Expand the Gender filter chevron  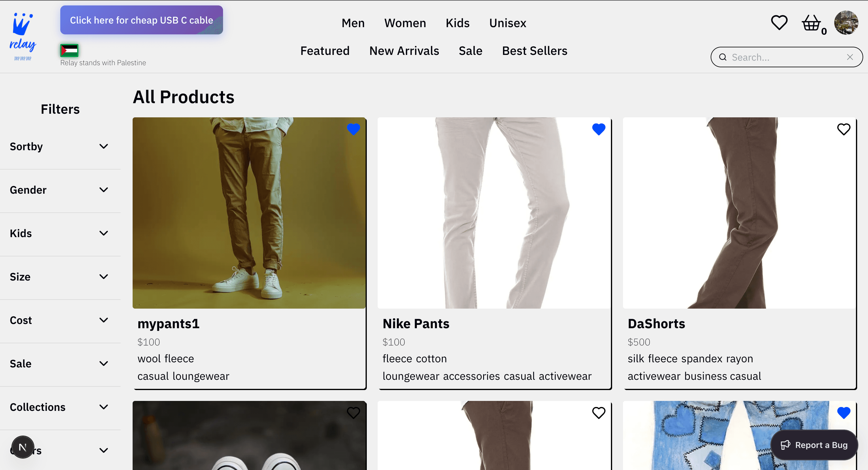click(x=103, y=190)
